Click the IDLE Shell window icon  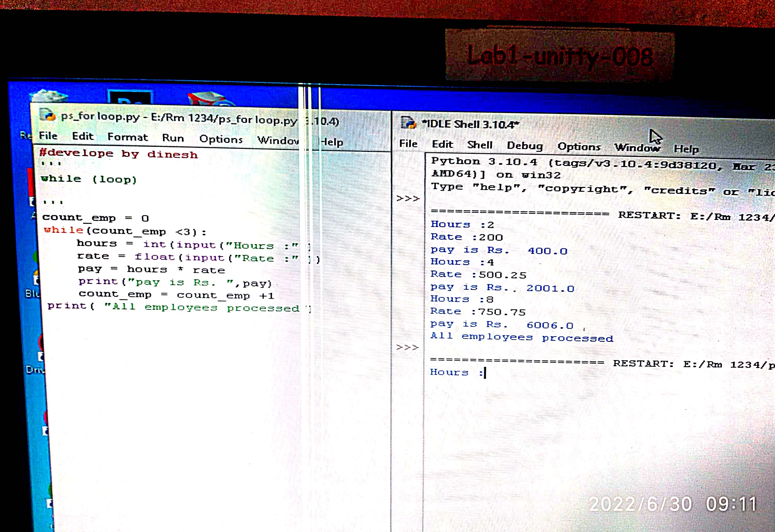click(408, 123)
